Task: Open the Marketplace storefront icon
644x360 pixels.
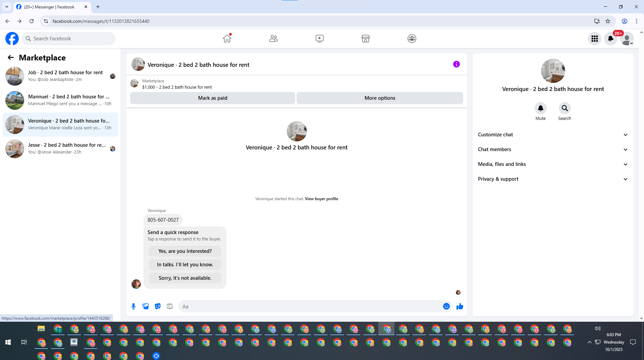Action: (366, 39)
